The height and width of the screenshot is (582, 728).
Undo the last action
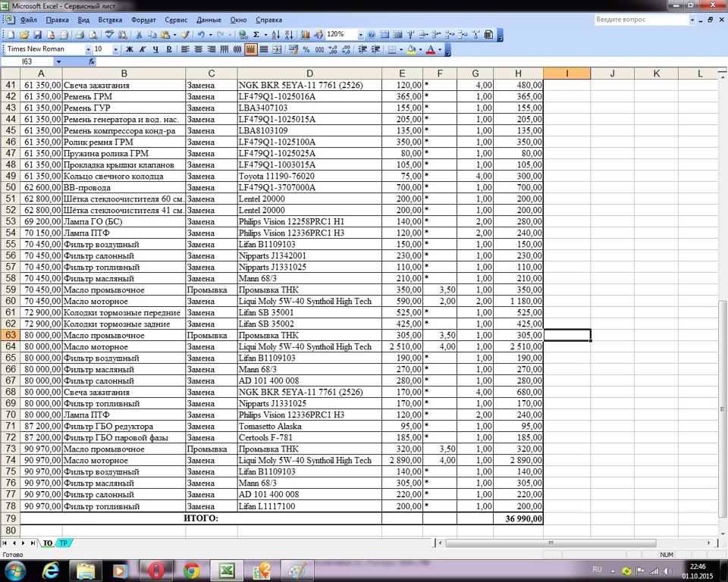click(x=201, y=35)
